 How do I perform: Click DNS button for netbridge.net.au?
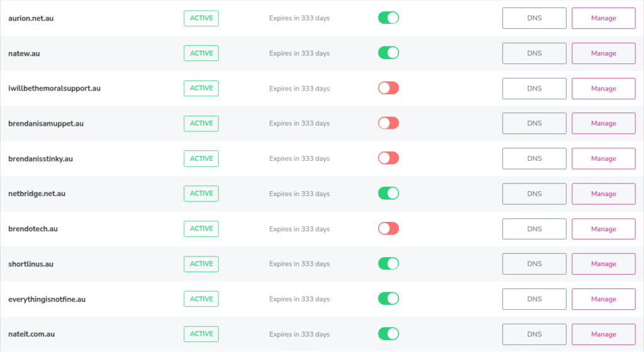534,194
